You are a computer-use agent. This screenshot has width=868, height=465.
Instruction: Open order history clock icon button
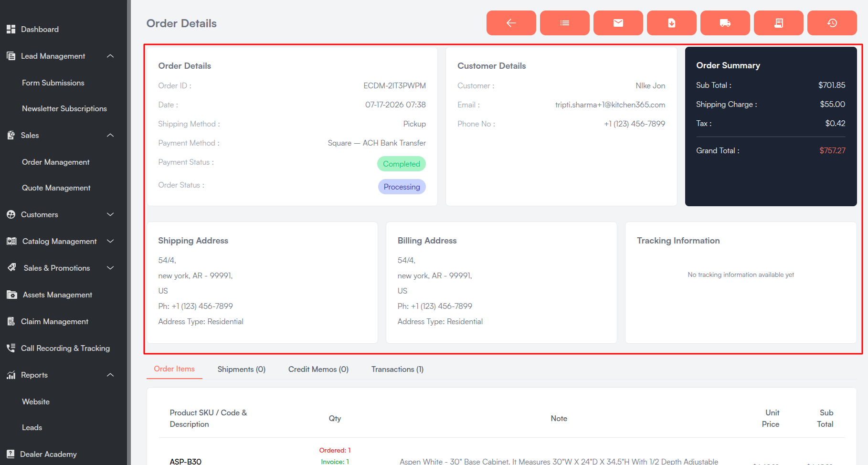pyautogui.click(x=832, y=23)
